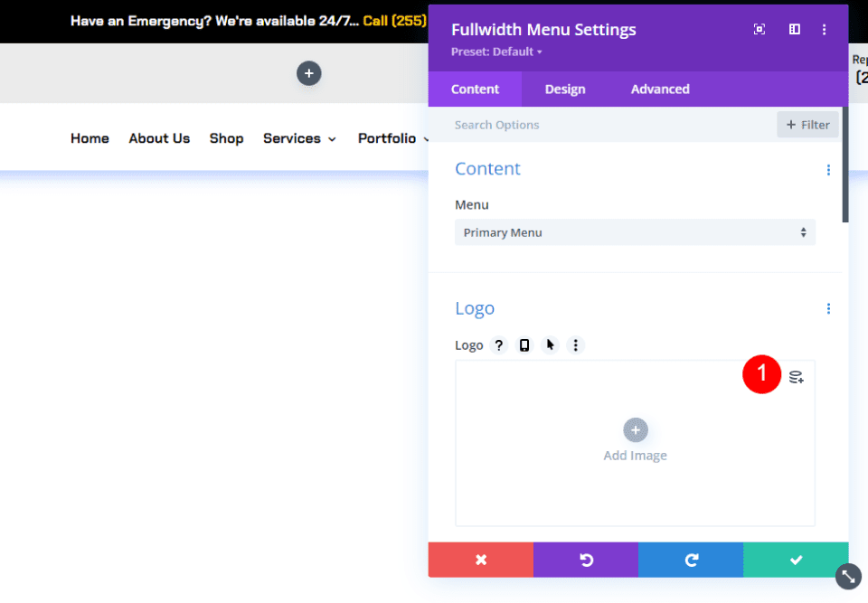The height and width of the screenshot is (603, 868).
Task: Click the plus icon in the gray section
Action: click(x=309, y=73)
